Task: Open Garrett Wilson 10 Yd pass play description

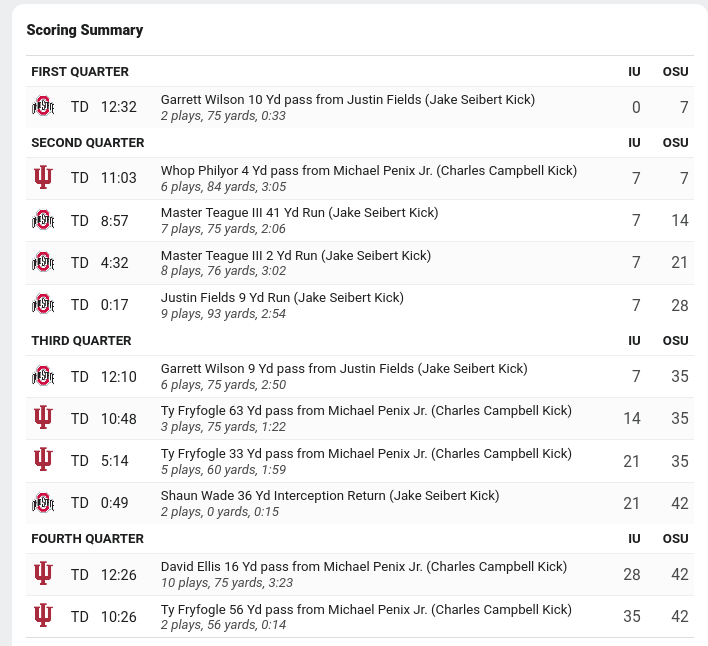Action: click(348, 100)
